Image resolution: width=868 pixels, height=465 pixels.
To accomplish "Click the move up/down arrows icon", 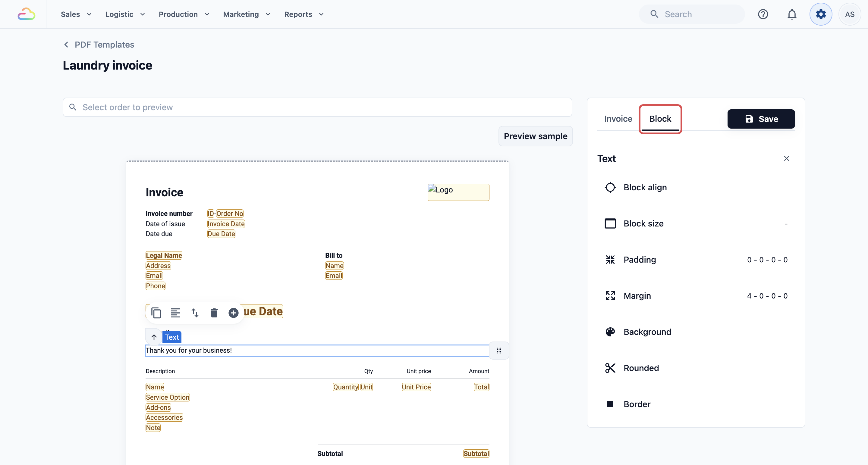I will [x=195, y=313].
